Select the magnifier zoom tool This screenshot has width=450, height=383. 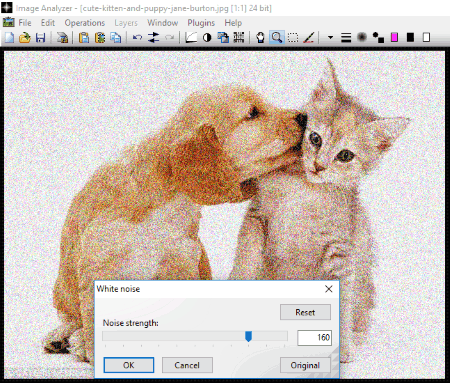(x=277, y=37)
